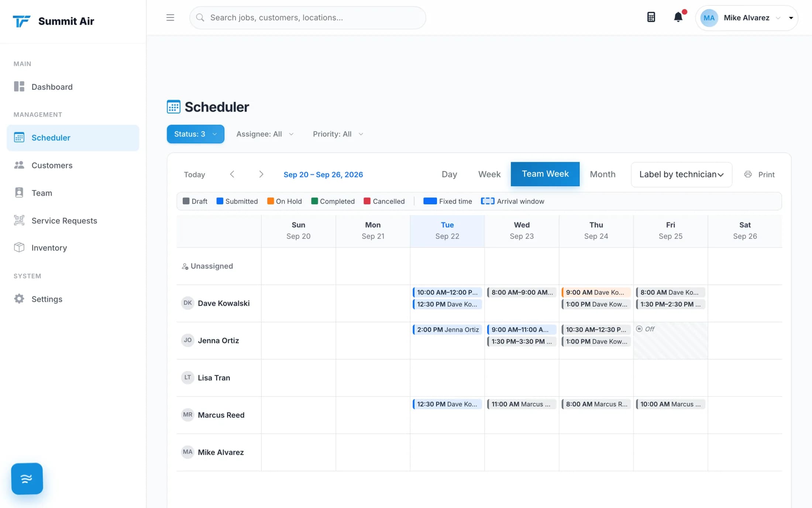The width and height of the screenshot is (812, 508).
Task: Click the Today button
Action: point(195,174)
